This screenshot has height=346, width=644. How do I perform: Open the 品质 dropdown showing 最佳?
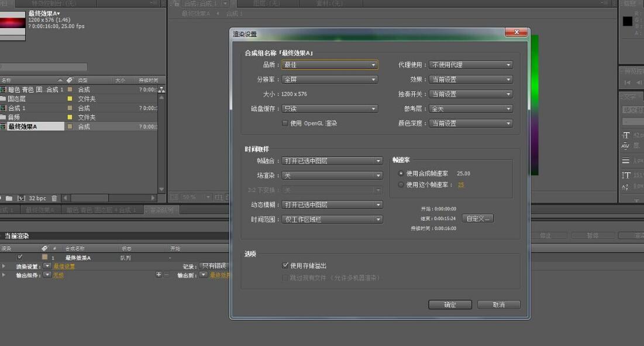pos(330,65)
